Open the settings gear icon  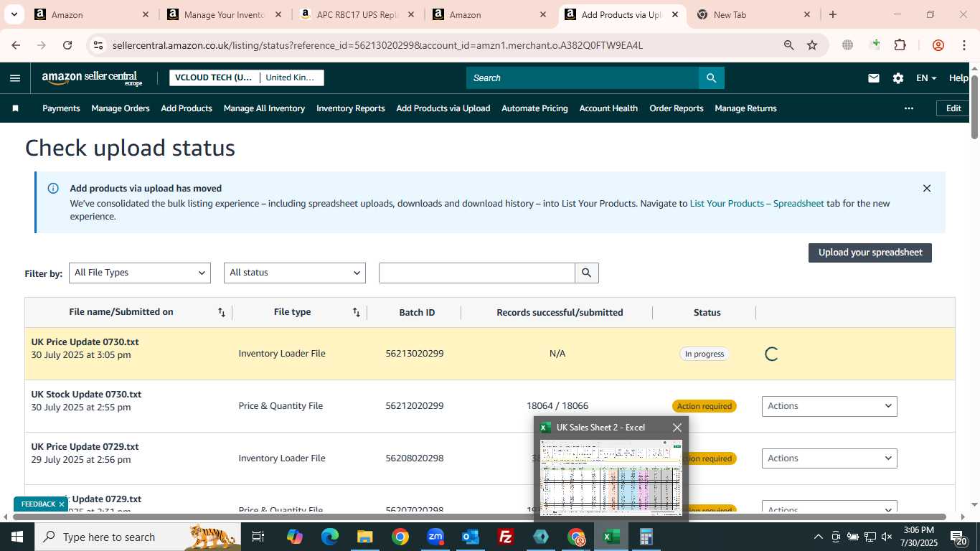pos(897,78)
